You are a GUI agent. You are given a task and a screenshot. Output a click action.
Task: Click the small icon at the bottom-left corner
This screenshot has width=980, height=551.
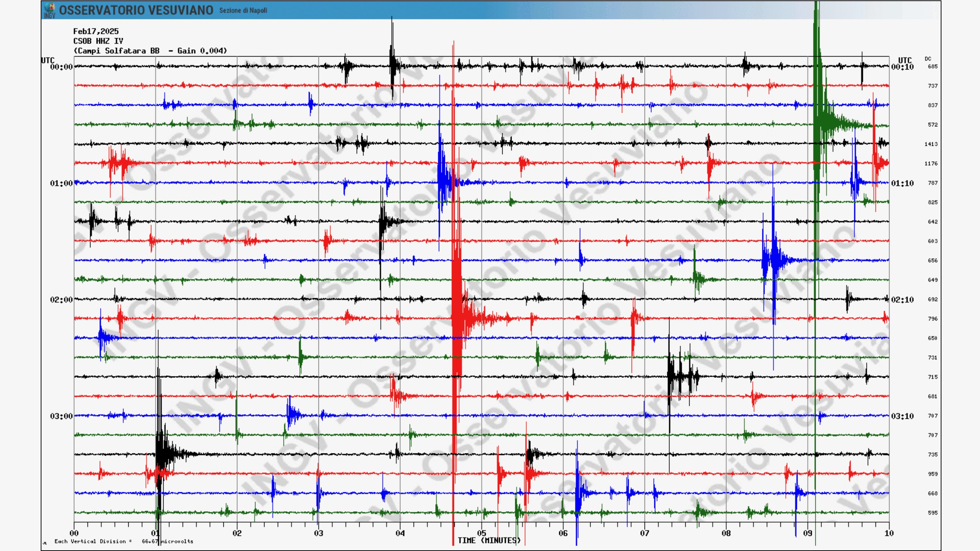45,543
